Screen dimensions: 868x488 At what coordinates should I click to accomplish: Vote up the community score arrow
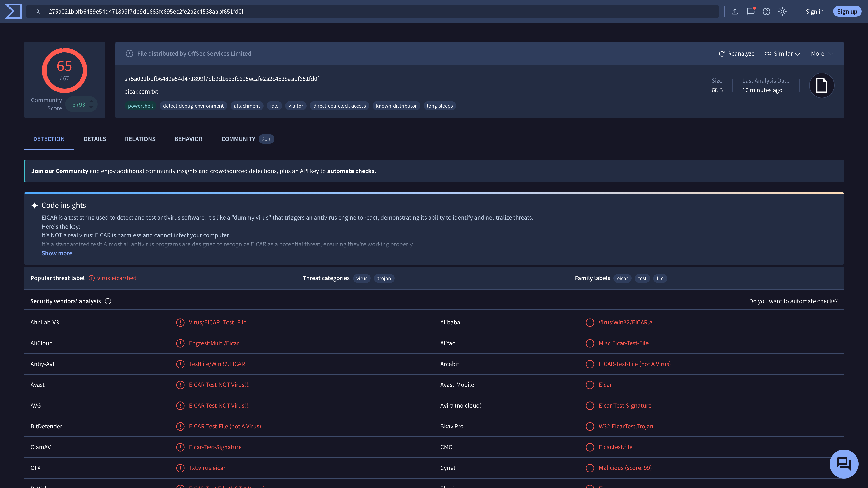(x=91, y=101)
